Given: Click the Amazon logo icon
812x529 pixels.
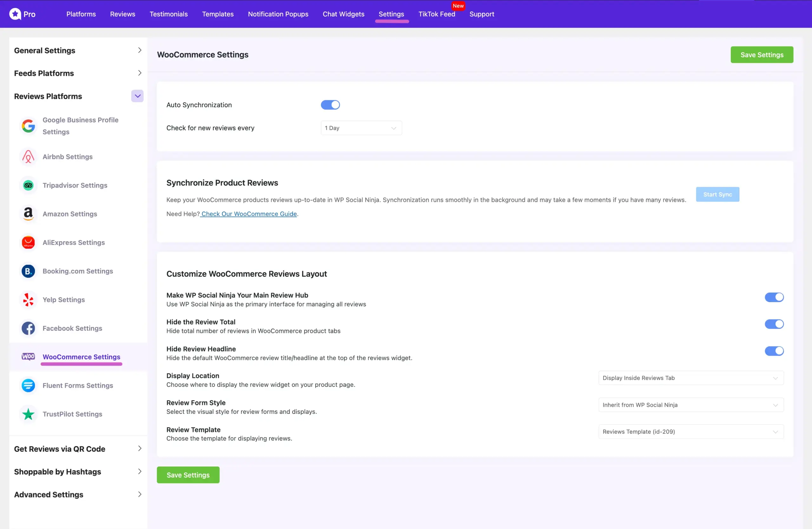Looking at the screenshot, I should point(28,214).
